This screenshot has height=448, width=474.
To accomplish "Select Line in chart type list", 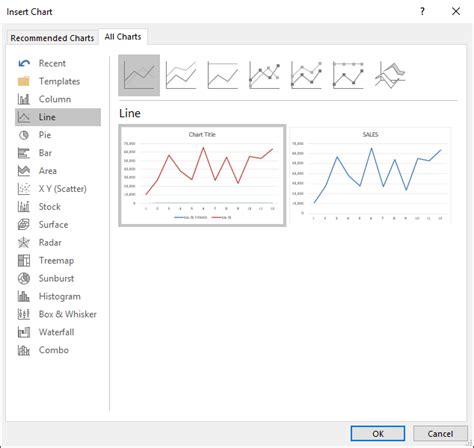I will coord(58,117).
